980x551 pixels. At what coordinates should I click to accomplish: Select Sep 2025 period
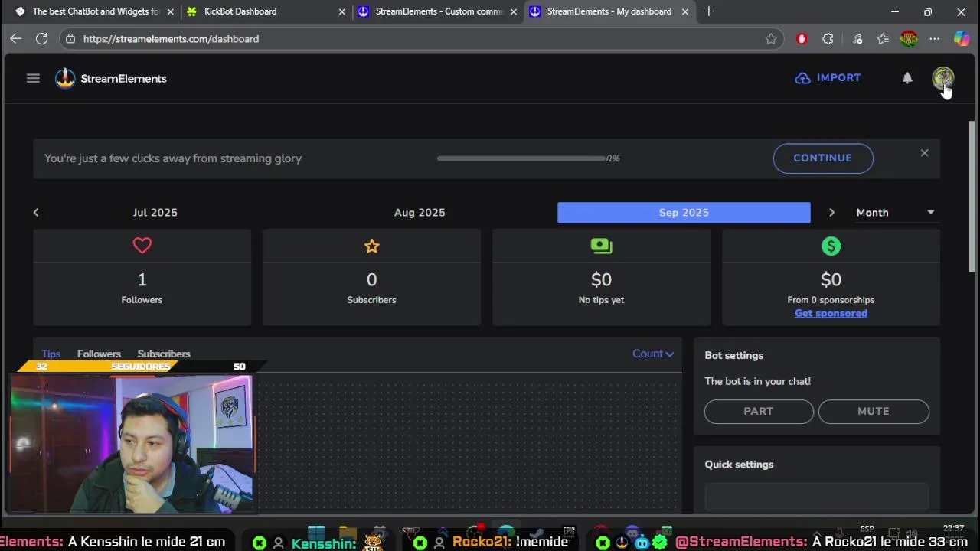(684, 212)
